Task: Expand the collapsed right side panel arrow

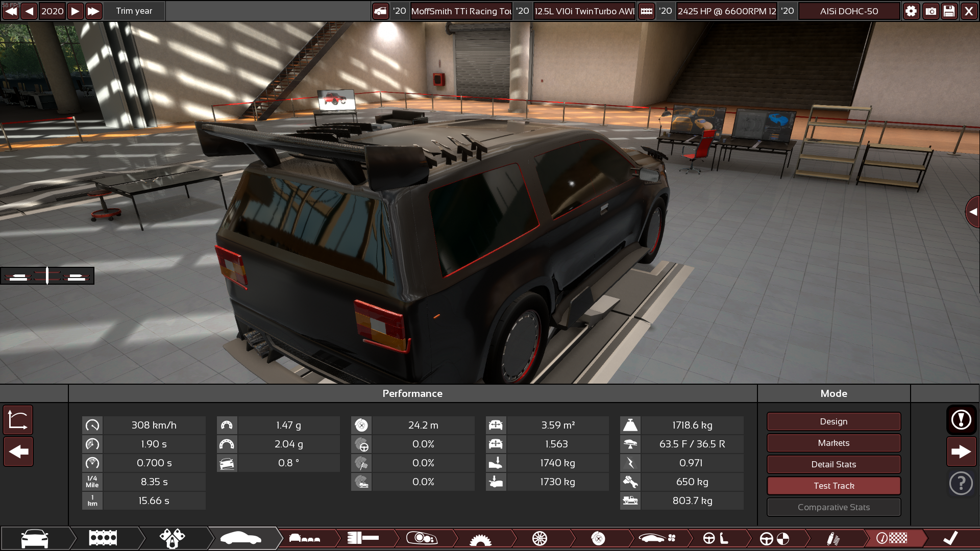Action: (x=973, y=212)
